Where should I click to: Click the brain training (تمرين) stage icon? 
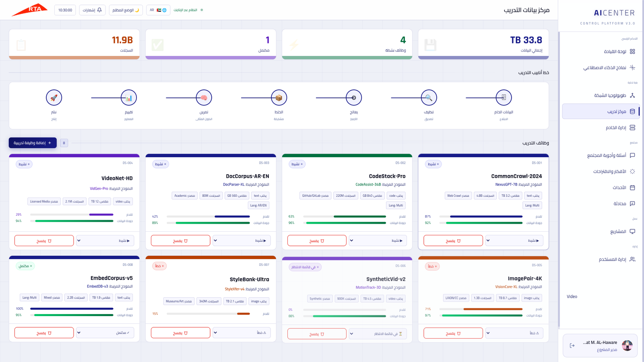[x=204, y=98]
